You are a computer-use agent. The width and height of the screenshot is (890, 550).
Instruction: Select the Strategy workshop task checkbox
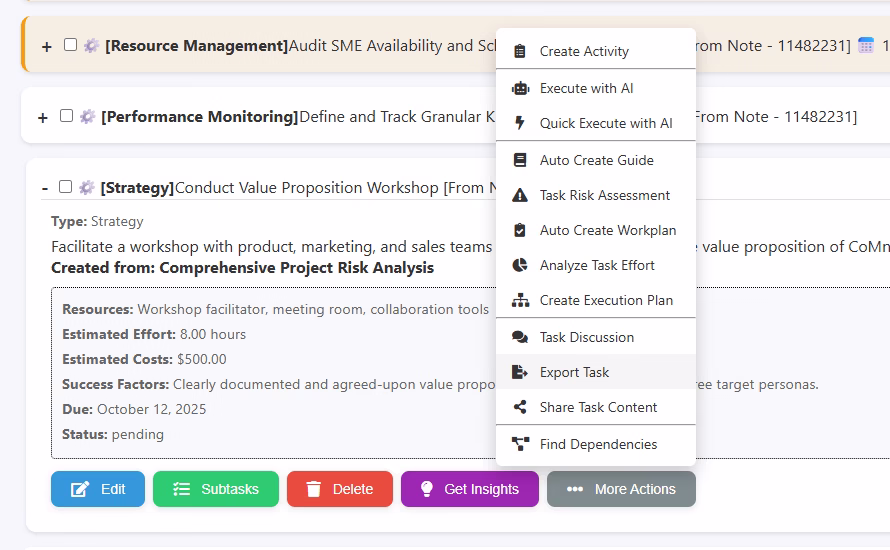pos(65,187)
